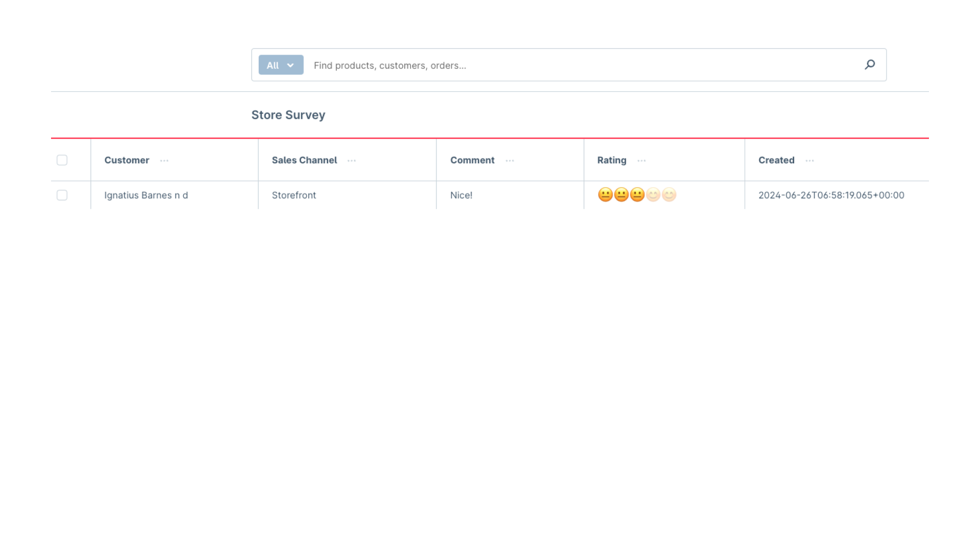Click the Storefront sales channel cell
This screenshot has width=980, height=551.
tap(294, 195)
